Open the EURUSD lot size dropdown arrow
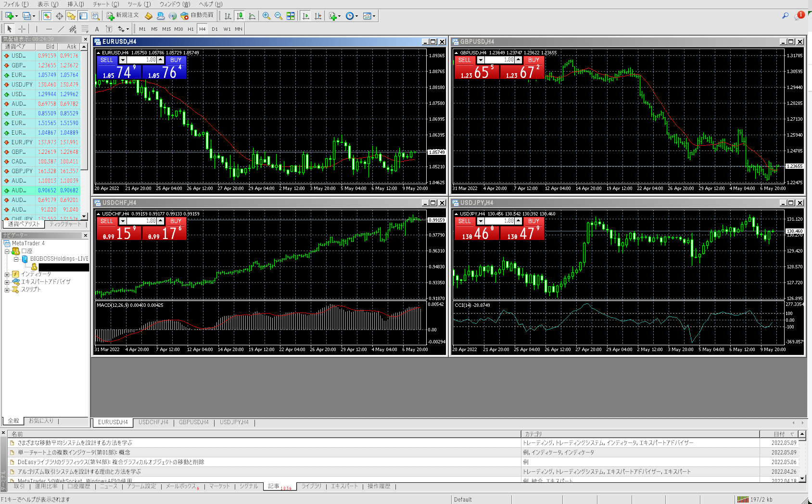Screen dimensions: 812x504 [123, 60]
